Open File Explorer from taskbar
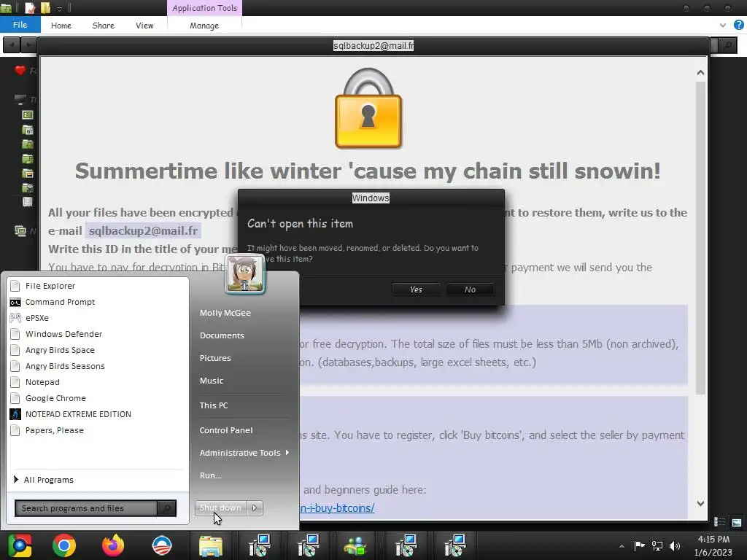This screenshot has width=747, height=560. 211,546
